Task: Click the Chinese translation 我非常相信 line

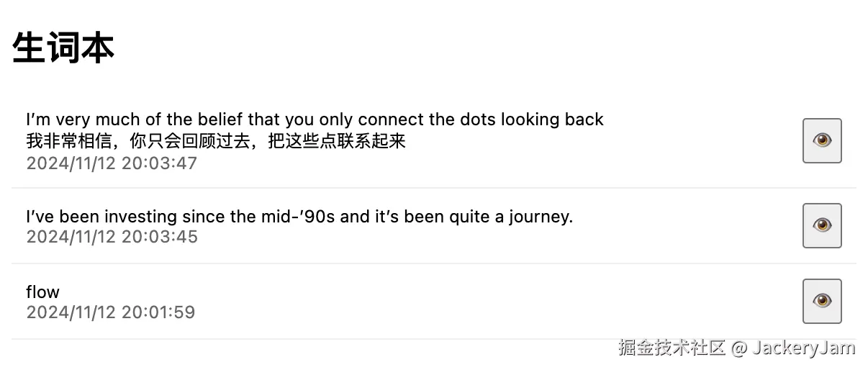Action: click(216, 141)
